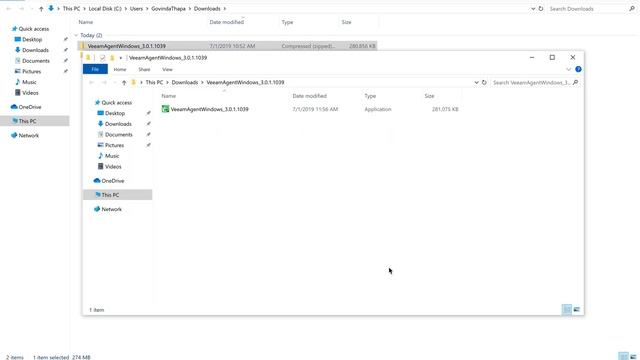Open address bar history dropdown in front window
Image resolution: width=640 pixels, height=360 pixels.
(x=476, y=82)
